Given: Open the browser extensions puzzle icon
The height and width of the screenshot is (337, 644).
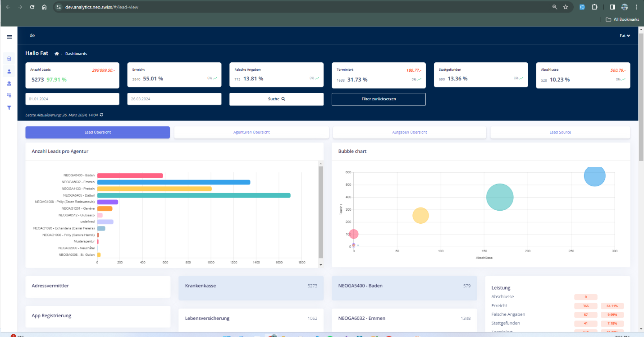Looking at the screenshot, I should [594, 7].
